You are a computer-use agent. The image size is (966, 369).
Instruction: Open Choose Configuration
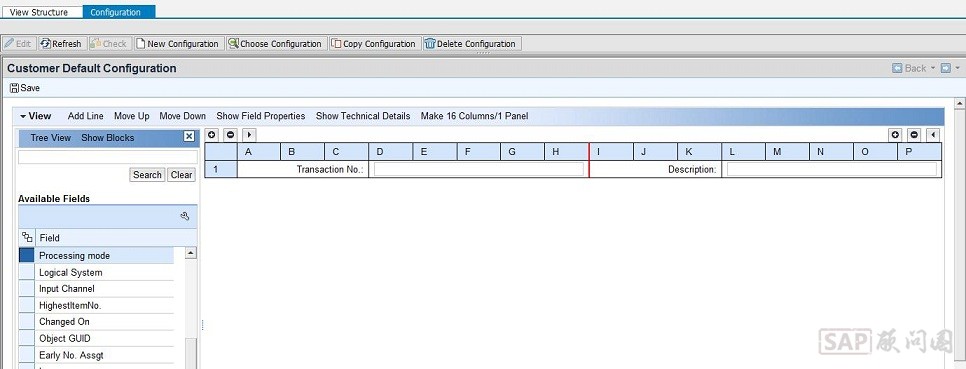(276, 44)
